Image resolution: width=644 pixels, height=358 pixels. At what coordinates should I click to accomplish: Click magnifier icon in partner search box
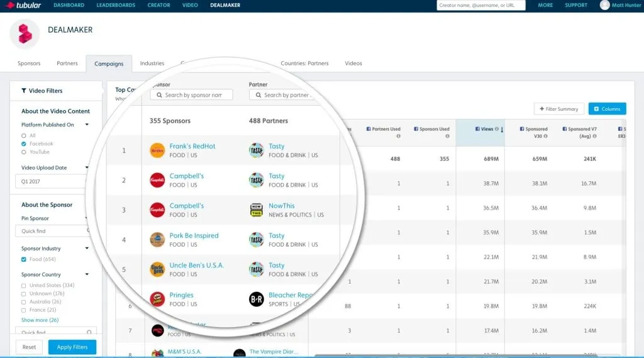coord(258,95)
